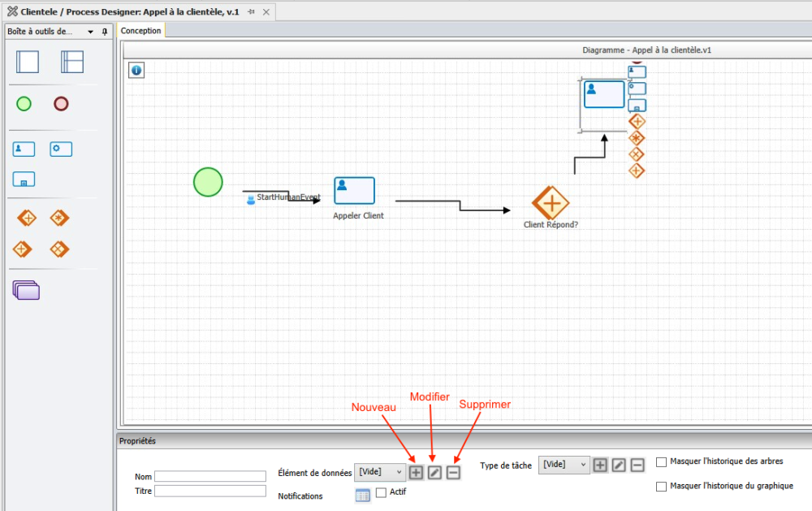Viewport: 812px width, 511px height.
Task: Pick the green Start event toolbox icon
Action: [24, 104]
